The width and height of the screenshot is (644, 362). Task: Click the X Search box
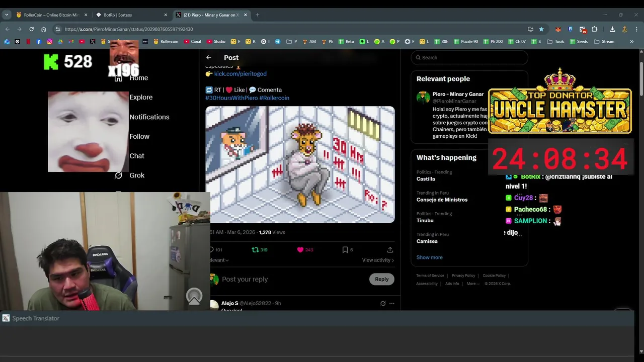pyautogui.click(x=469, y=57)
